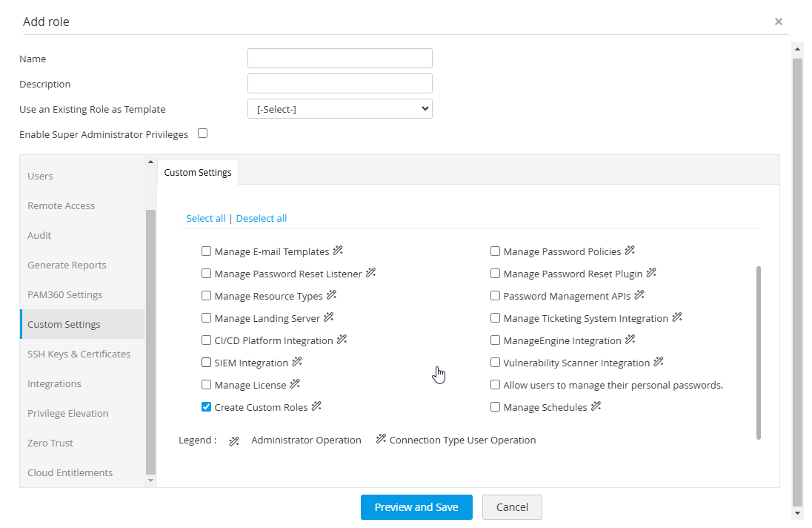Check the Manage Resource Types checkbox
This screenshot has height=528, width=812.
pos(207,296)
